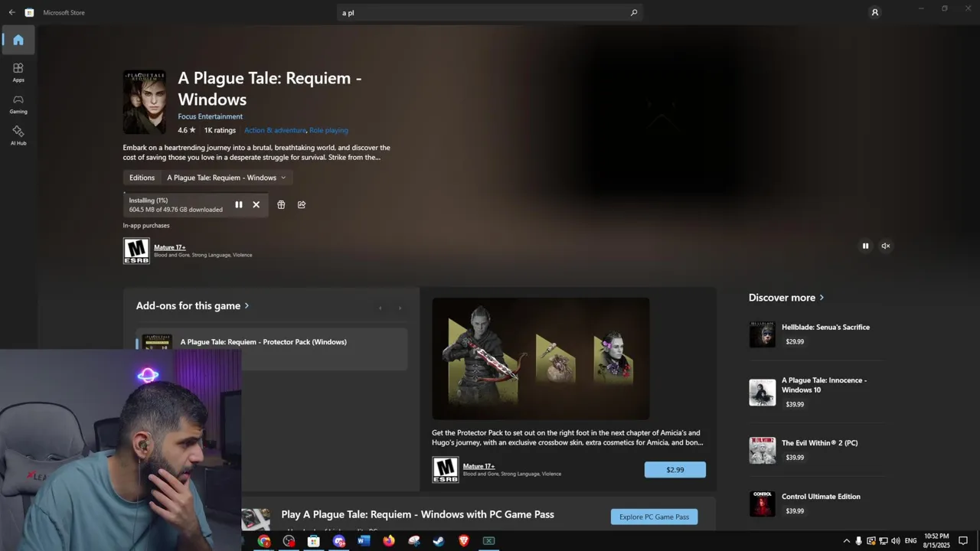The height and width of the screenshot is (551, 980).
Task: Open Microsoft Store from the taskbar
Action: tap(314, 541)
